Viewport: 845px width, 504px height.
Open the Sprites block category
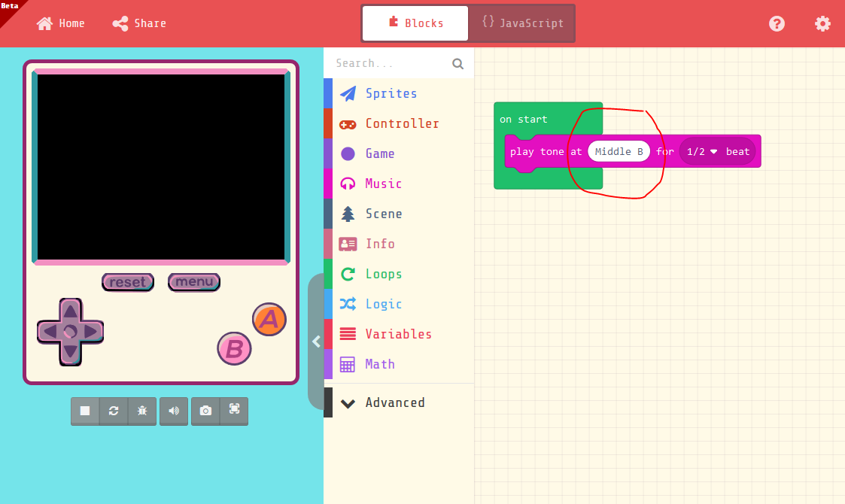point(399,93)
